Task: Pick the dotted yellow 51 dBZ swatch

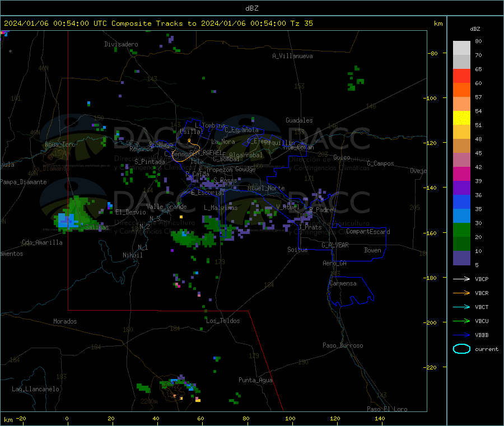Action: tap(461, 118)
